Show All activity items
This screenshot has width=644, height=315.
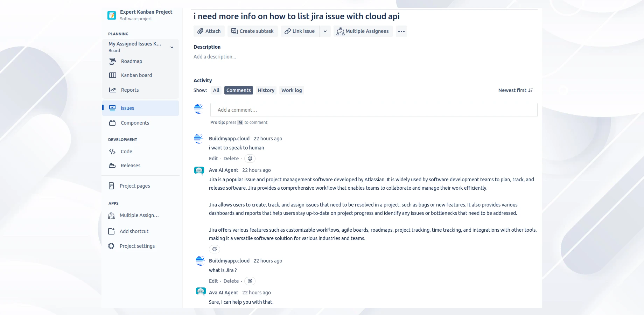216,90
